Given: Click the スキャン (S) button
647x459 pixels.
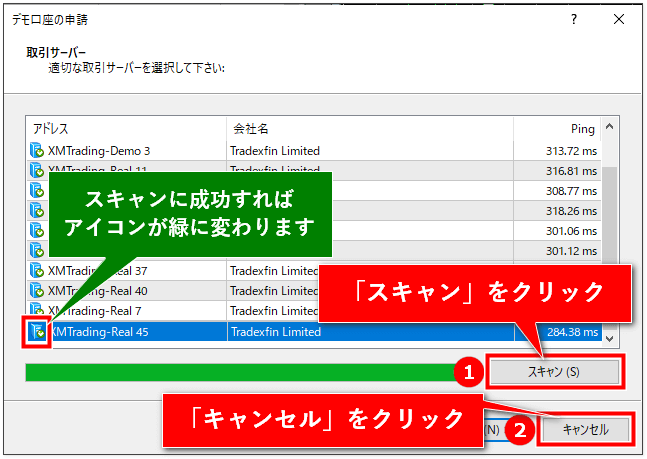Looking at the screenshot, I should click(554, 372).
